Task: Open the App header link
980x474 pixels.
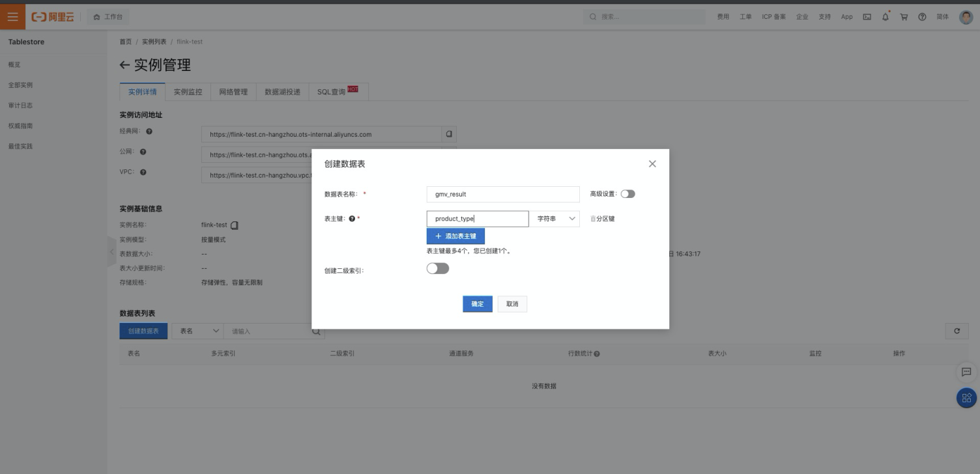Action: pyautogui.click(x=847, y=17)
